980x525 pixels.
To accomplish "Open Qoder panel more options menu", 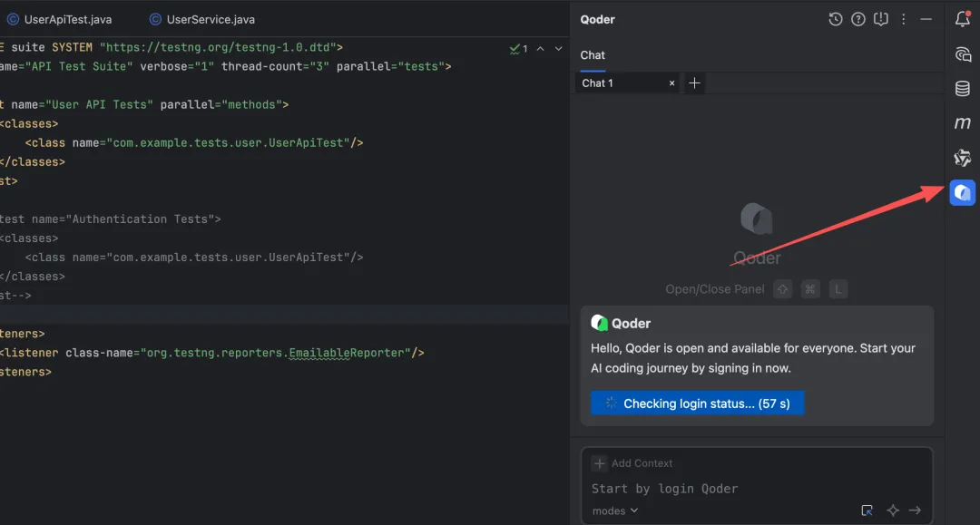I will 903,19.
